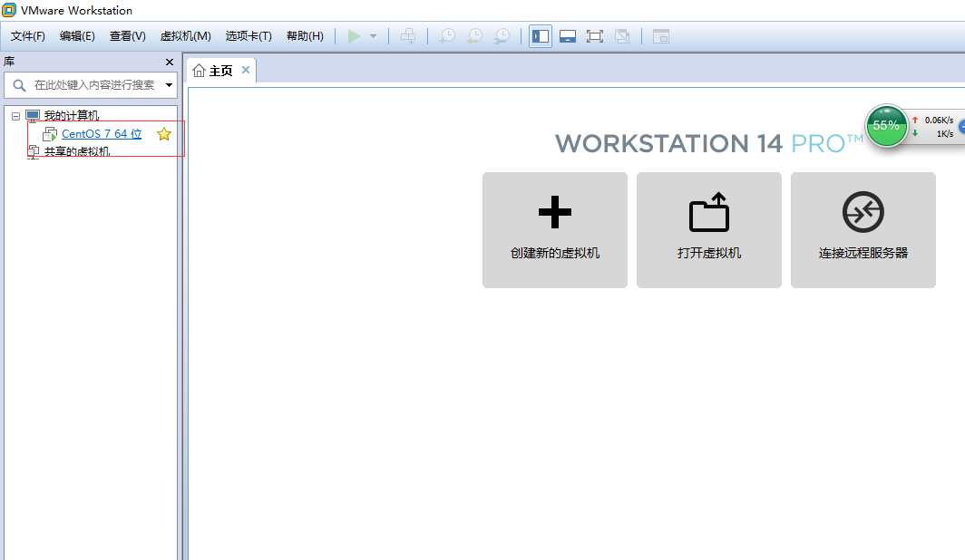Open the power options dropdown arrow
The height and width of the screenshot is (560, 965).
[373, 36]
